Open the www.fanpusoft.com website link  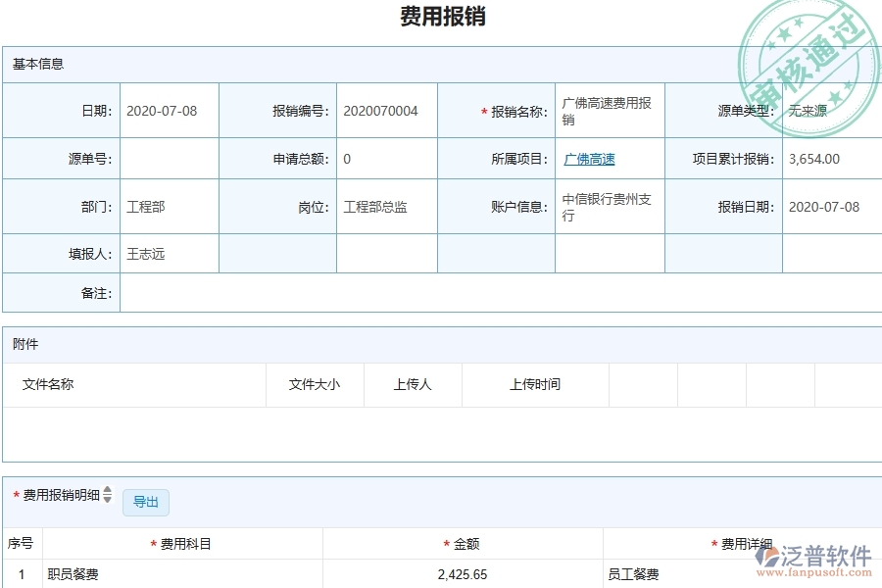(x=817, y=571)
